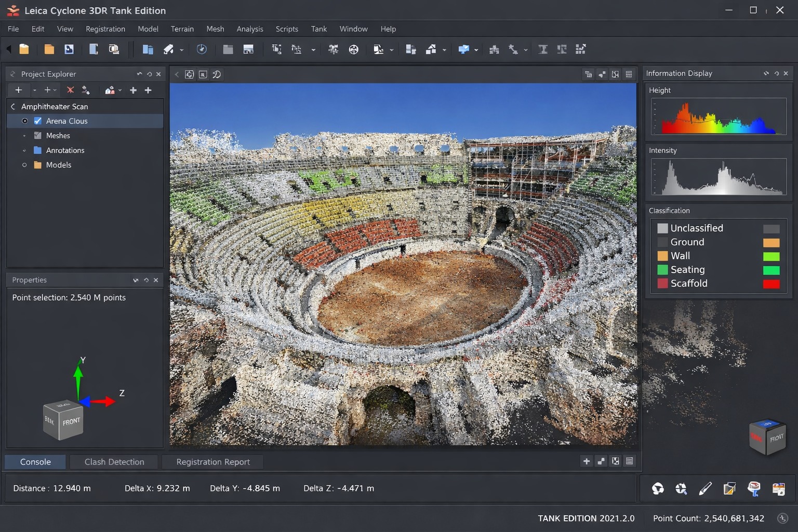Image resolution: width=798 pixels, height=532 pixels.
Task: Click the Height histogram chart
Action: [719, 117]
